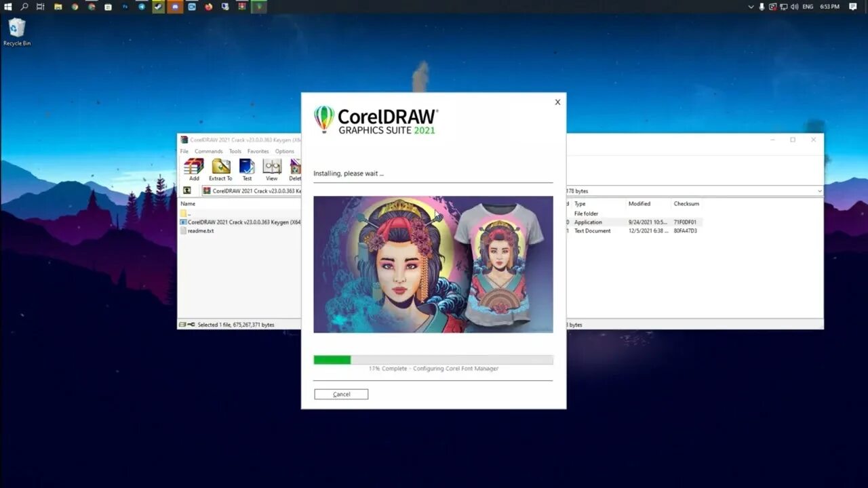This screenshot has height=488, width=868.
Task: Open Task View from the taskbar
Action: 41,7
